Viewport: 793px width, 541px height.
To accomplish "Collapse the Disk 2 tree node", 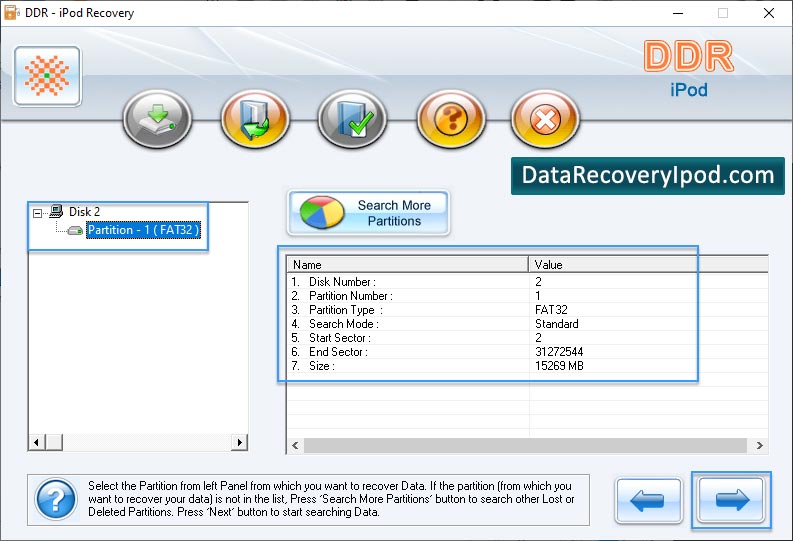I will click(37, 213).
